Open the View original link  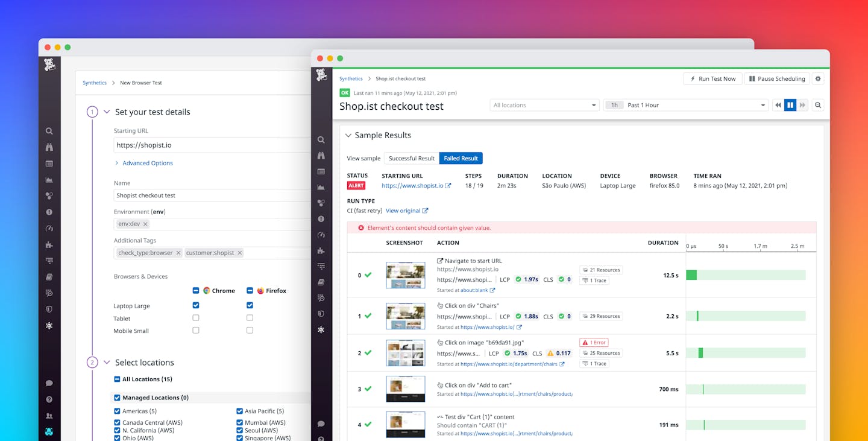coord(403,210)
